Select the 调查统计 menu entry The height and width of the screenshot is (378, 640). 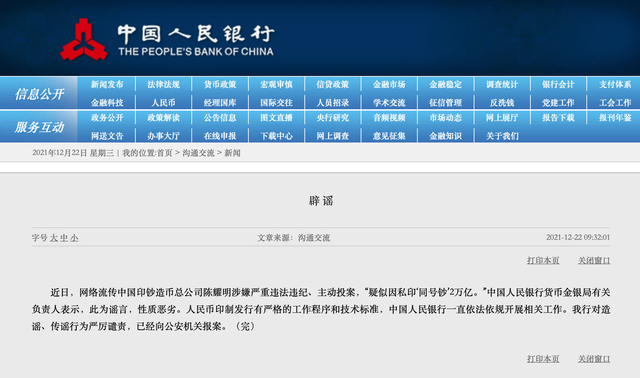pyautogui.click(x=502, y=84)
